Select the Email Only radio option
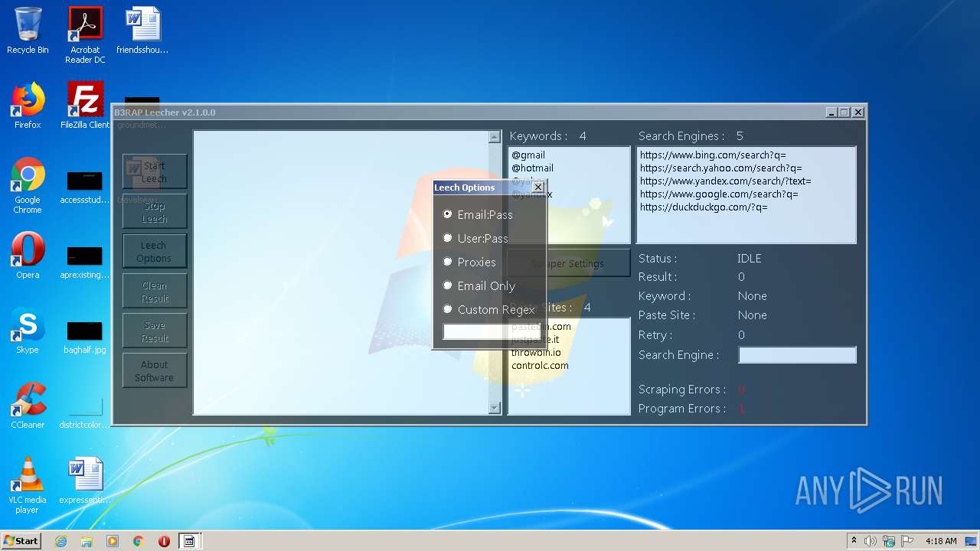This screenshot has height=551, width=980. point(479,285)
